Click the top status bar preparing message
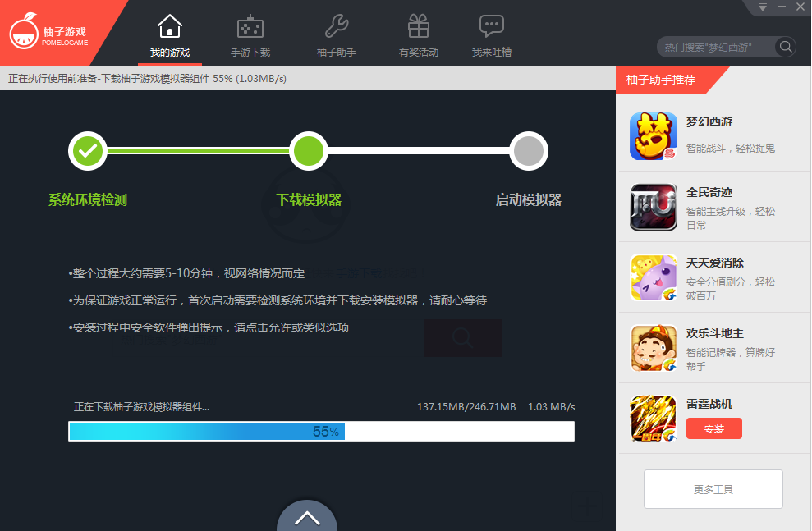 click(147, 79)
